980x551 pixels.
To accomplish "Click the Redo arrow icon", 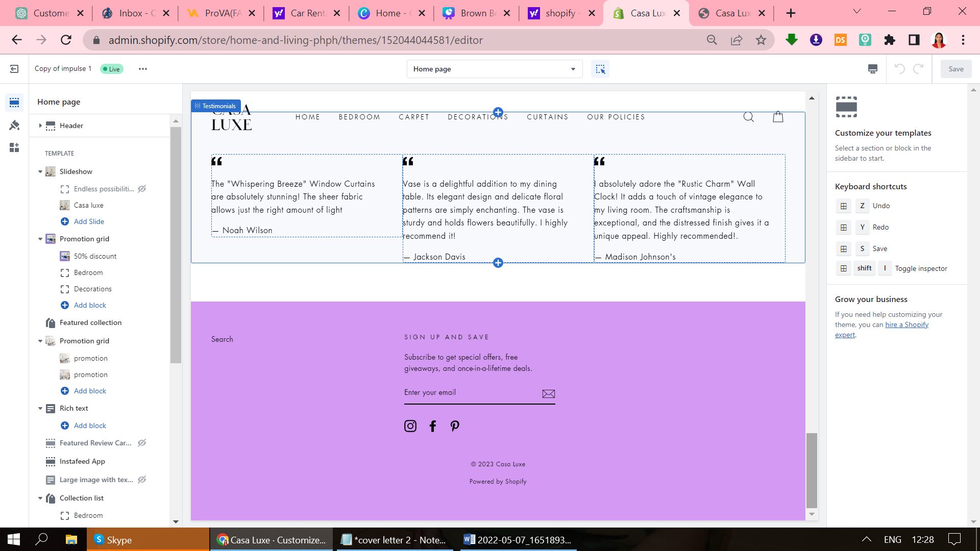I will pos(918,69).
